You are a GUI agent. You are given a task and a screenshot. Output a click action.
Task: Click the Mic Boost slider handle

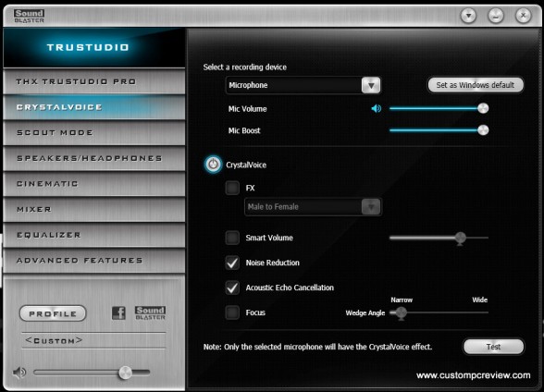tap(483, 130)
